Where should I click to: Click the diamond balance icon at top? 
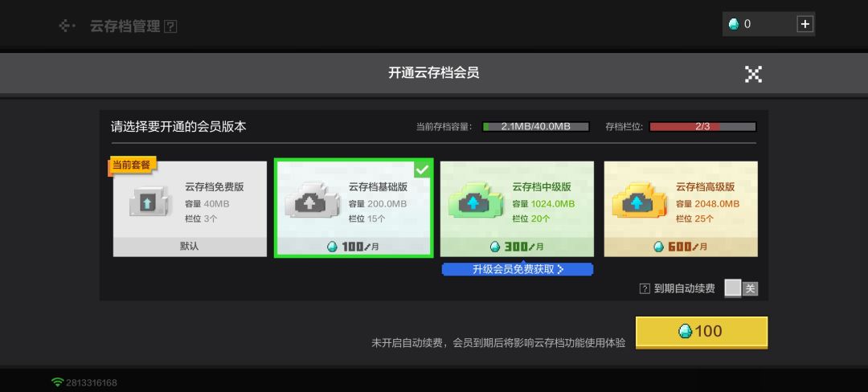[x=734, y=24]
